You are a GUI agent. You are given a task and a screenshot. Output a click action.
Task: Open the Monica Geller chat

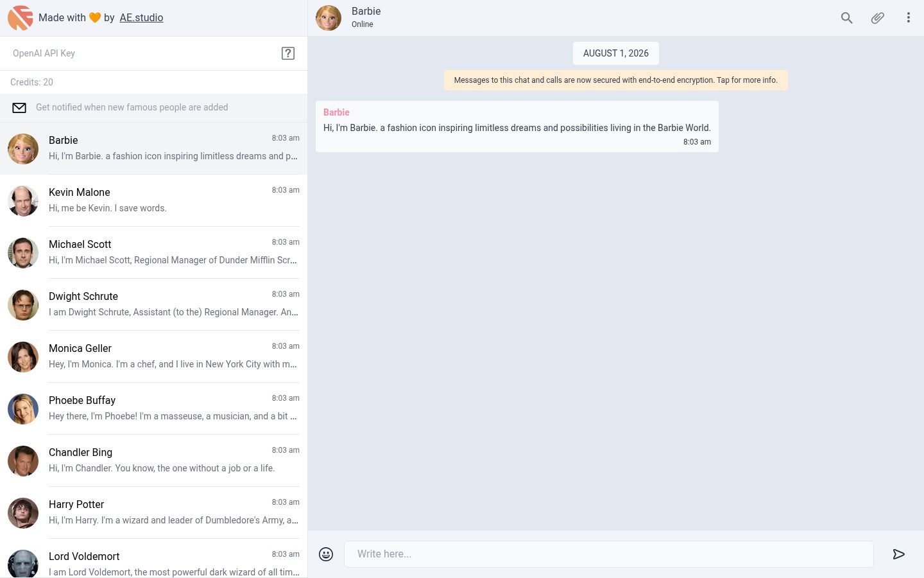click(x=154, y=356)
